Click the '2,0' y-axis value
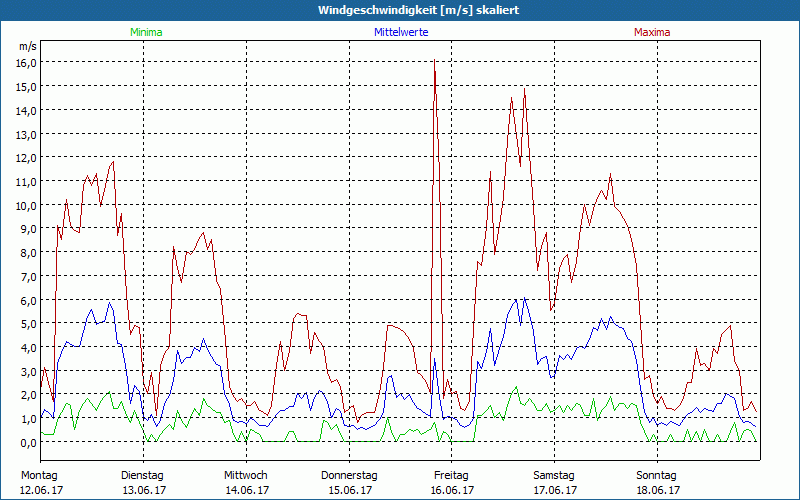The height and width of the screenshot is (500, 800). (x=29, y=394)
